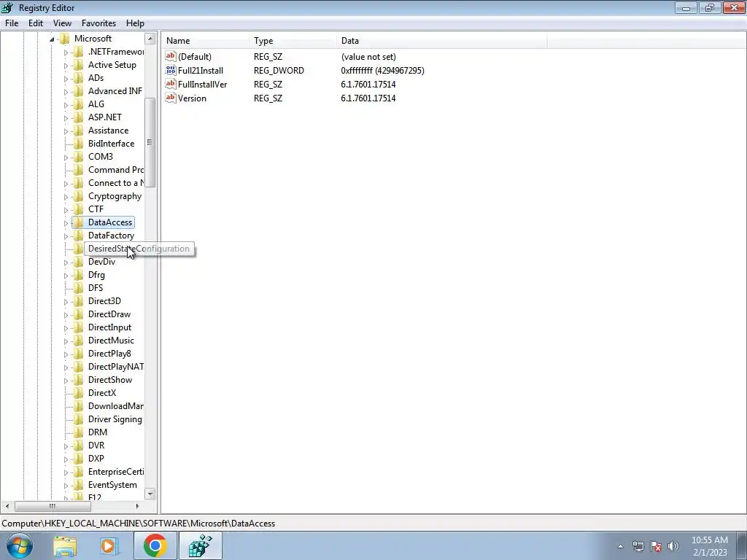Expand the DevDiv key
747x560 pixels.
[66, 262]
